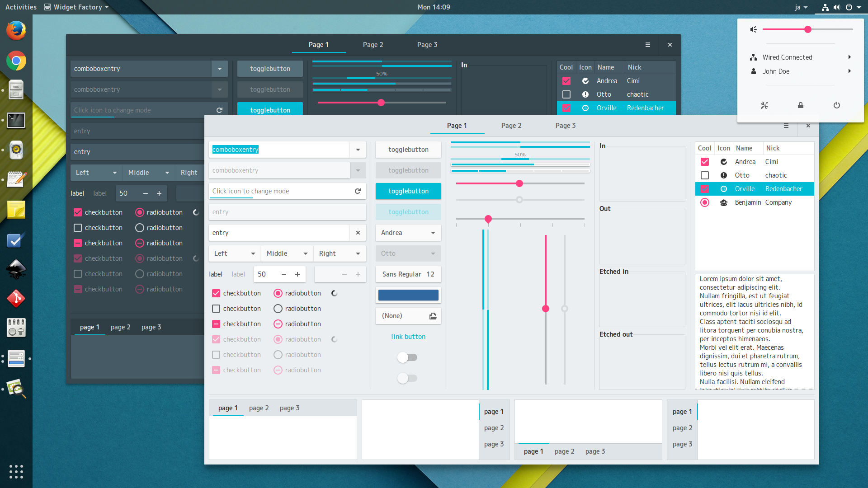Follow the link button hyperlink
Viewport: 868px width, 488px height.
coord(408,337)
